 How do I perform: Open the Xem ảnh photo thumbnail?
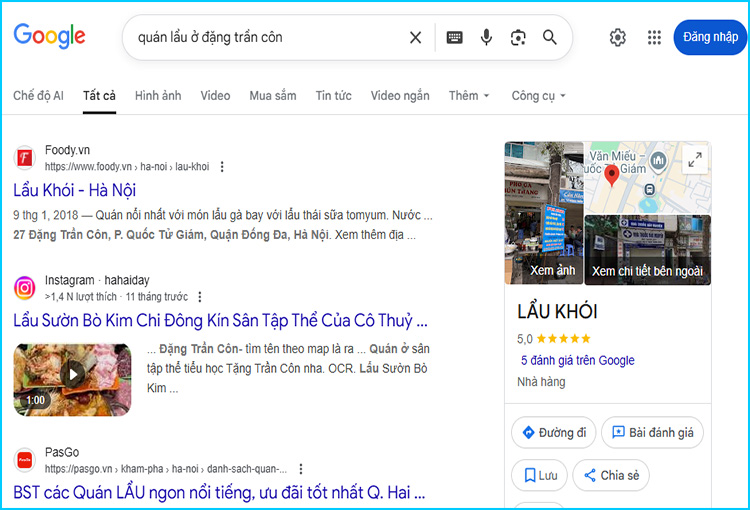544,213
